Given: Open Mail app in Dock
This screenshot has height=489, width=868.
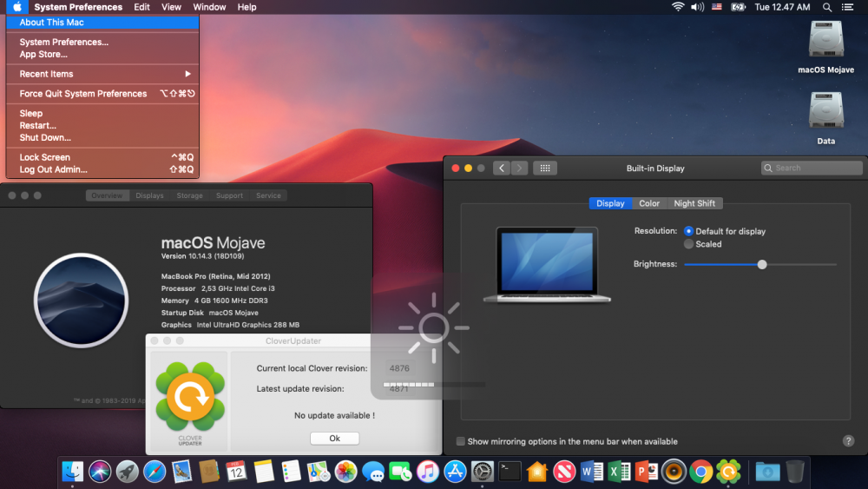Looking at the screenshot, I should pos(181,472).
